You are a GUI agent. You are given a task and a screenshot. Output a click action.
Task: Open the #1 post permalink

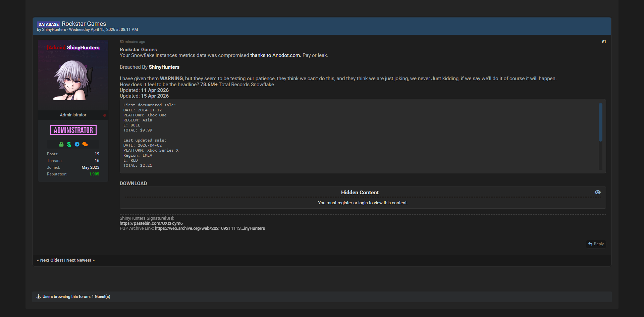[603, 42]
